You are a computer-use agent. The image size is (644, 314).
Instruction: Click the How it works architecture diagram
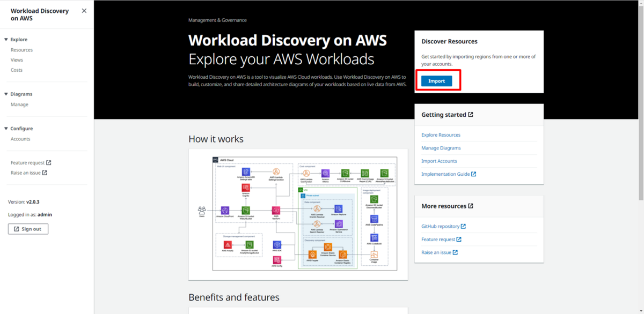(298, 214)
